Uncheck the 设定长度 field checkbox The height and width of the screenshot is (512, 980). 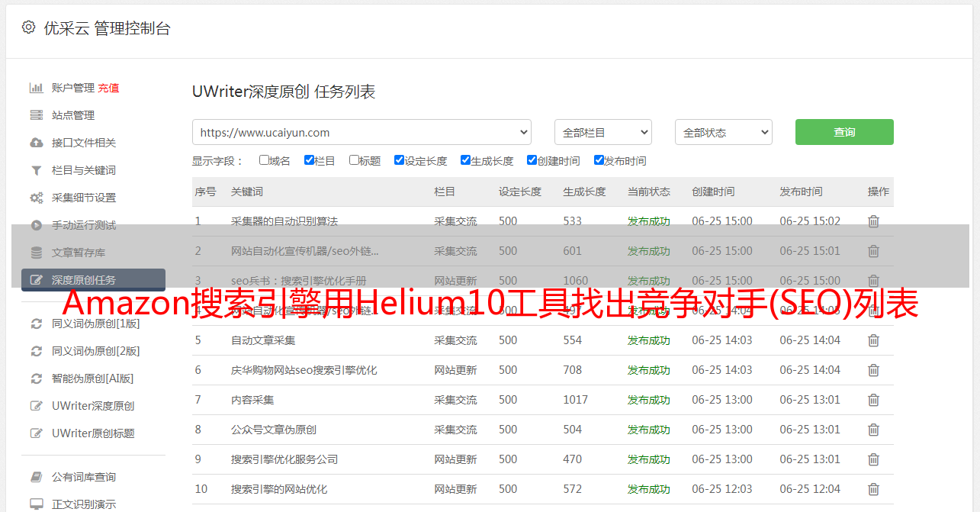tap(399, 160)
